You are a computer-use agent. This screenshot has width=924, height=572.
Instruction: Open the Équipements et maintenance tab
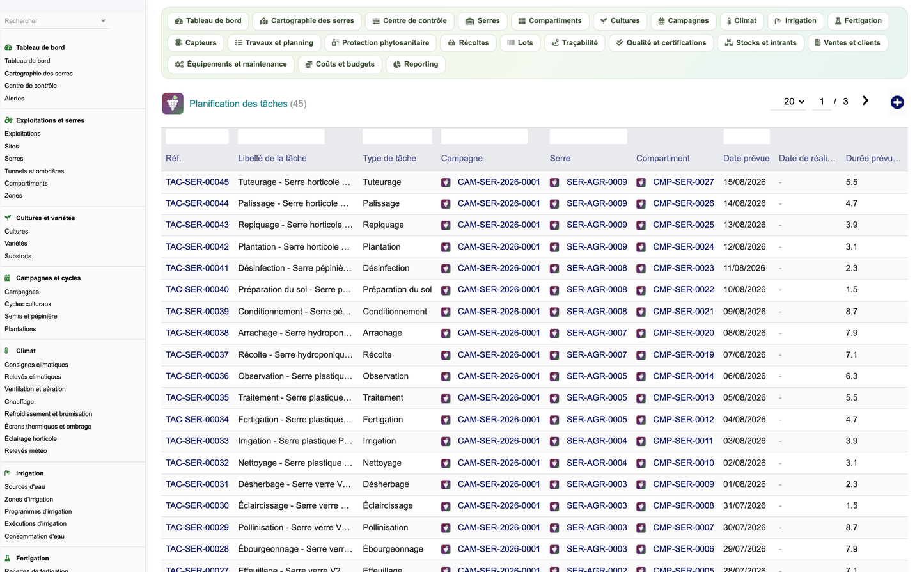point(231,64)
